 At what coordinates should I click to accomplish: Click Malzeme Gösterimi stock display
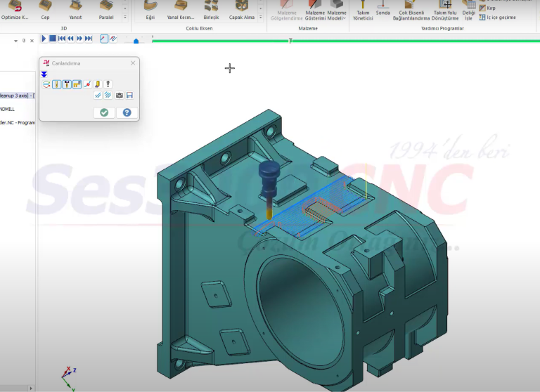(315, 11)
